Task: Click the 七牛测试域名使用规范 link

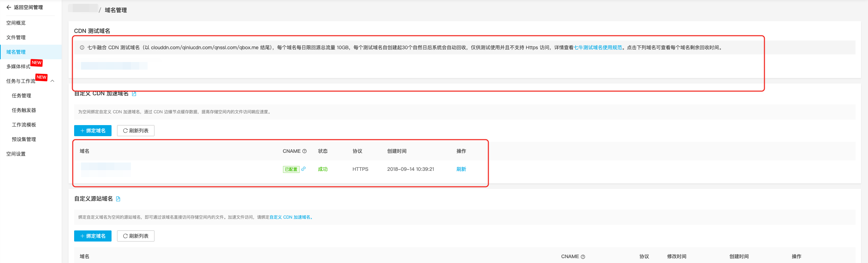Action: coord(598,47)
